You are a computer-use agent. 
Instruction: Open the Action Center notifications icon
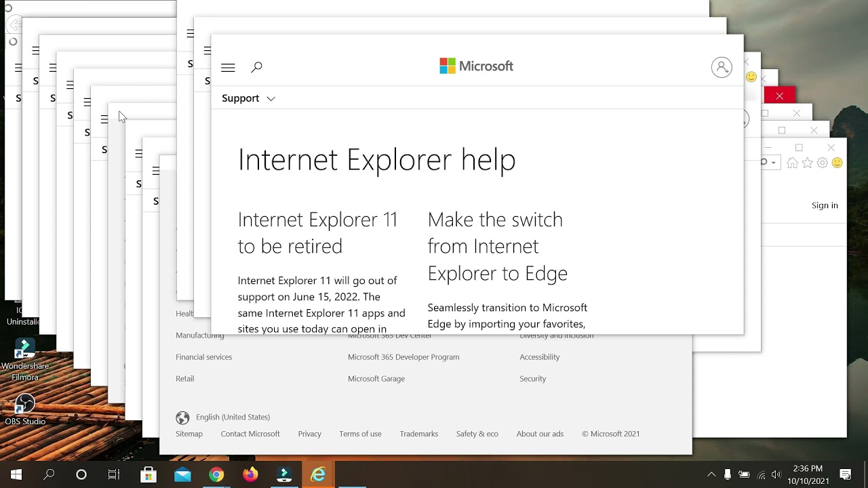point(846,474)
